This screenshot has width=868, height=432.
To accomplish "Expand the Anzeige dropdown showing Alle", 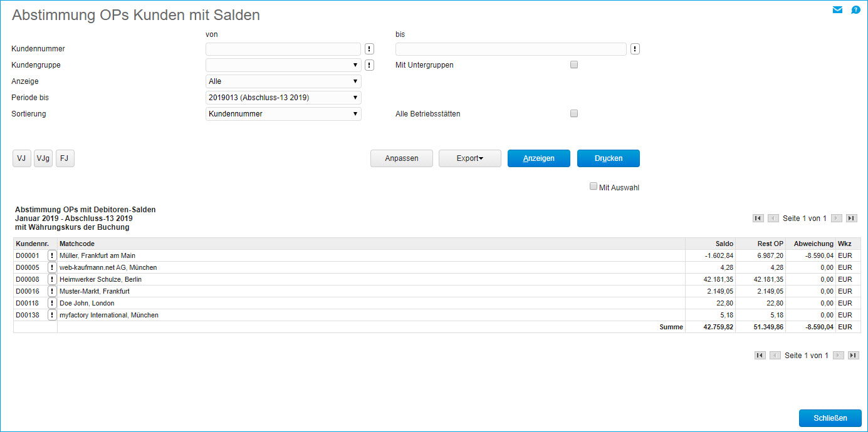I will pos(283,81).
